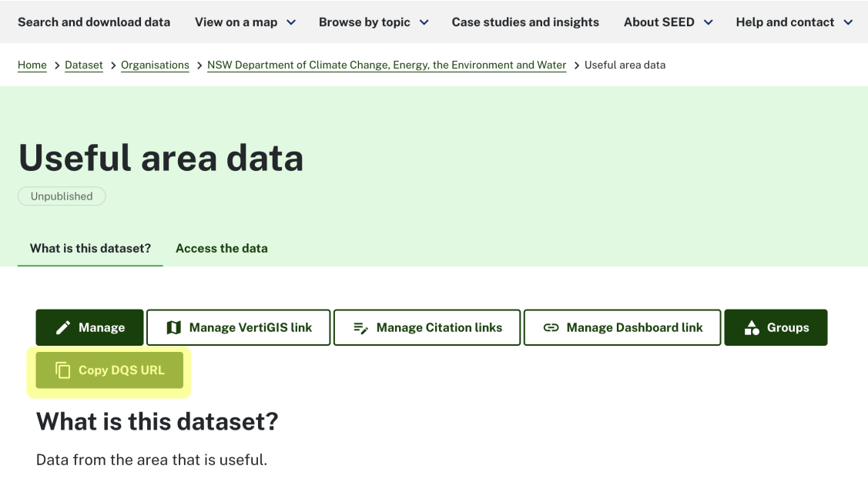Image resolution: width=868 pixels, height=489 pixels.
Task: Open the View on a map menu
Action: 236,22
